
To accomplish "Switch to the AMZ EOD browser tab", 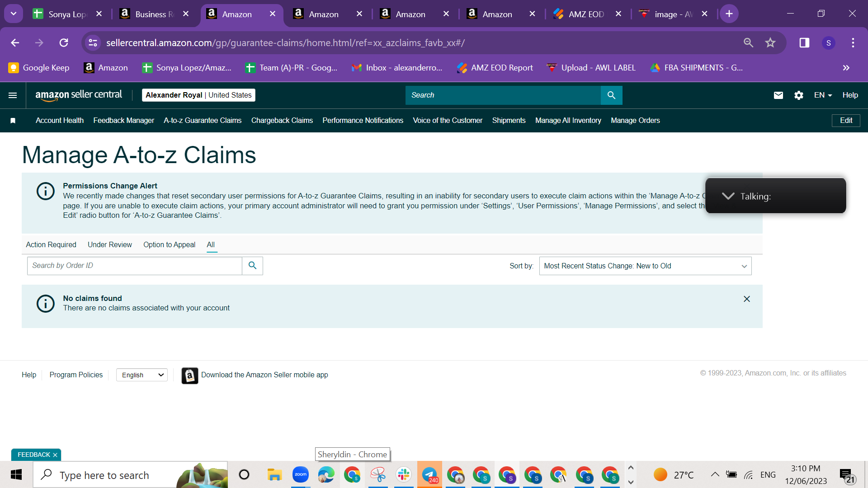I will point(586,14).
